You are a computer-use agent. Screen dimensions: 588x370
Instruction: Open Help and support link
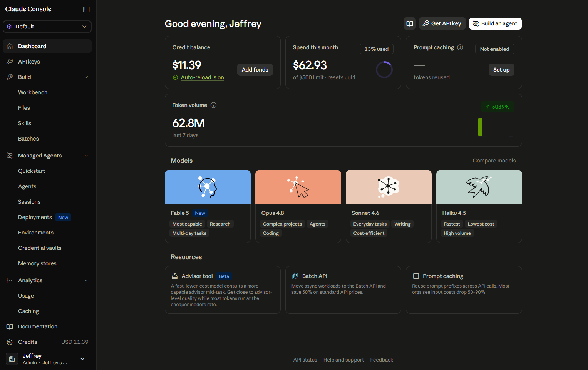pyautogui.click(x=343, y=360)
